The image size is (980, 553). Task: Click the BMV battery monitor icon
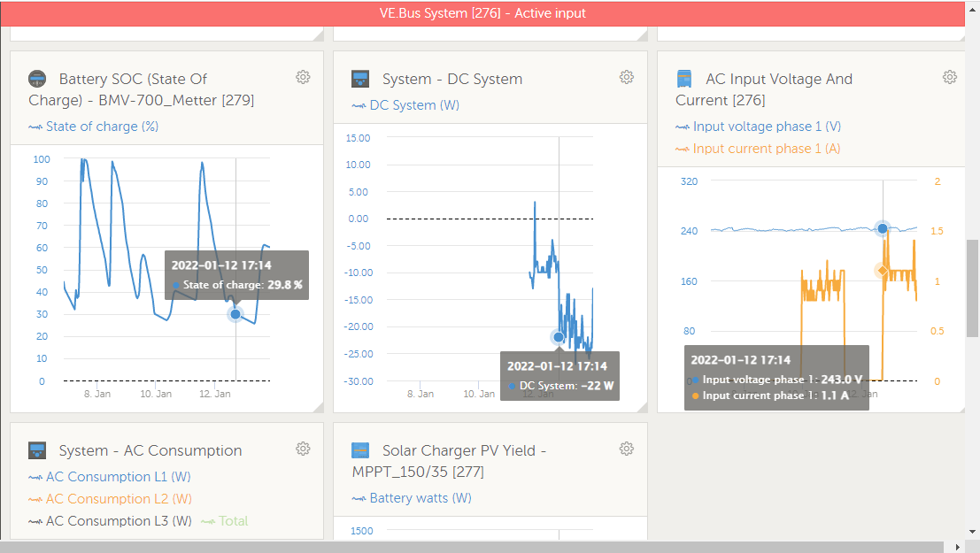point(38,79)
